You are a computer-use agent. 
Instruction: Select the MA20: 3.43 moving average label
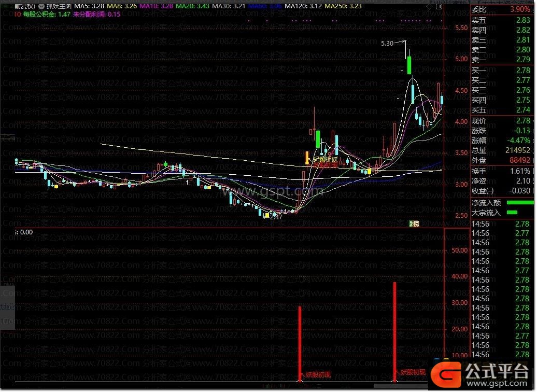(x=192, y=6)
